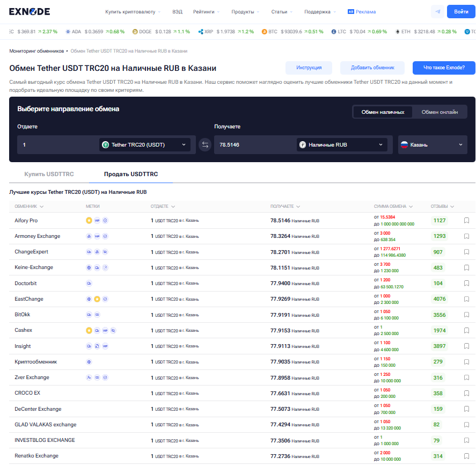
Task: Click the yellow star badge next to Cashex
Action: pyautogui.click(x=89, y=330)
